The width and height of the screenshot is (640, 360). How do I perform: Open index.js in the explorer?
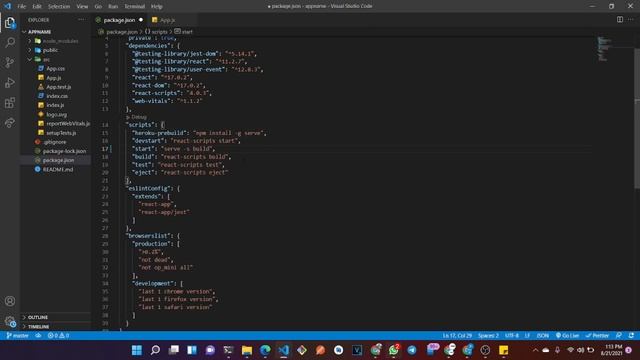55,105
